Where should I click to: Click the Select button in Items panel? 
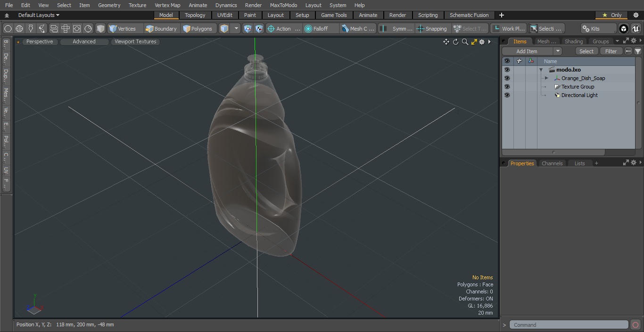coord(586,51)
